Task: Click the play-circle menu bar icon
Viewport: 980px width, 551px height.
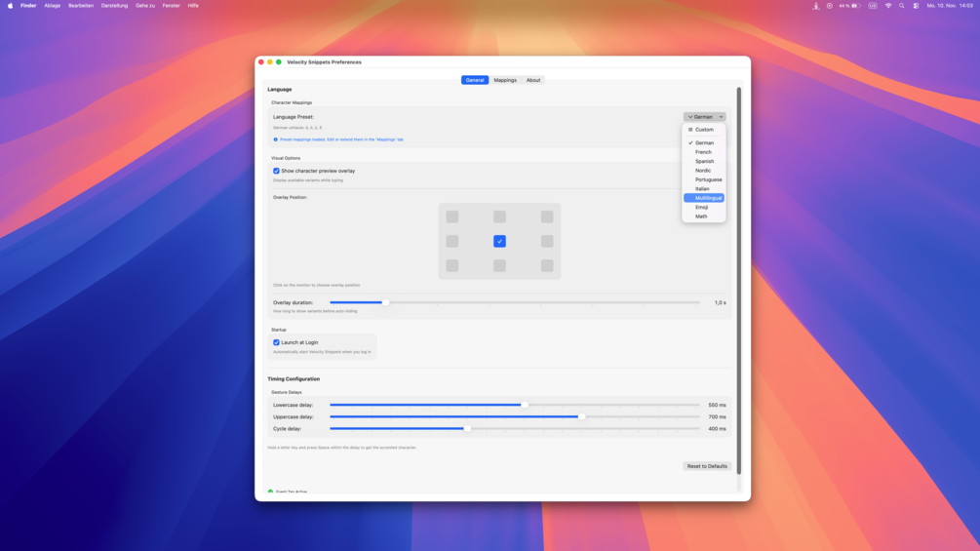Action: (x=830, y=6)
